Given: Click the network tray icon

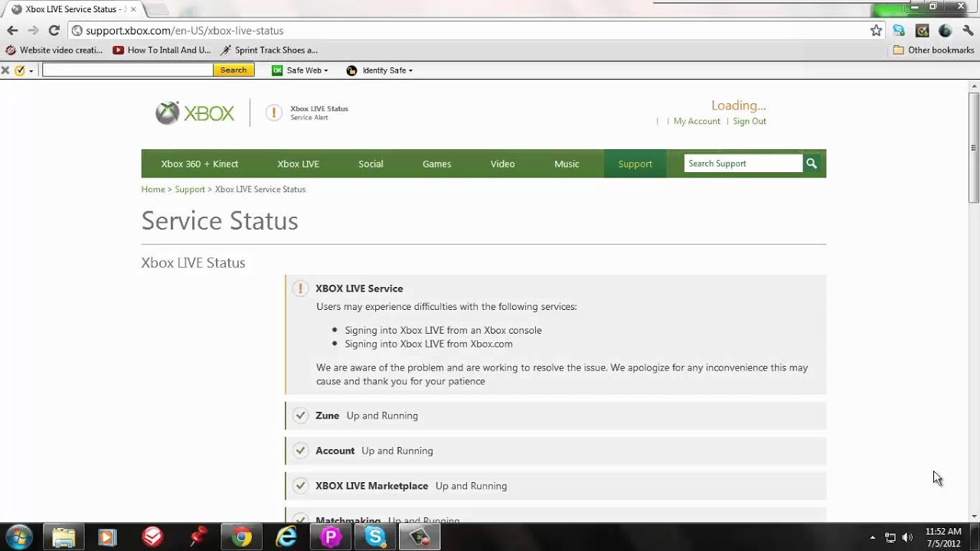Looking at the screenshot, I should pyautogui.click(x=890, y=537).
